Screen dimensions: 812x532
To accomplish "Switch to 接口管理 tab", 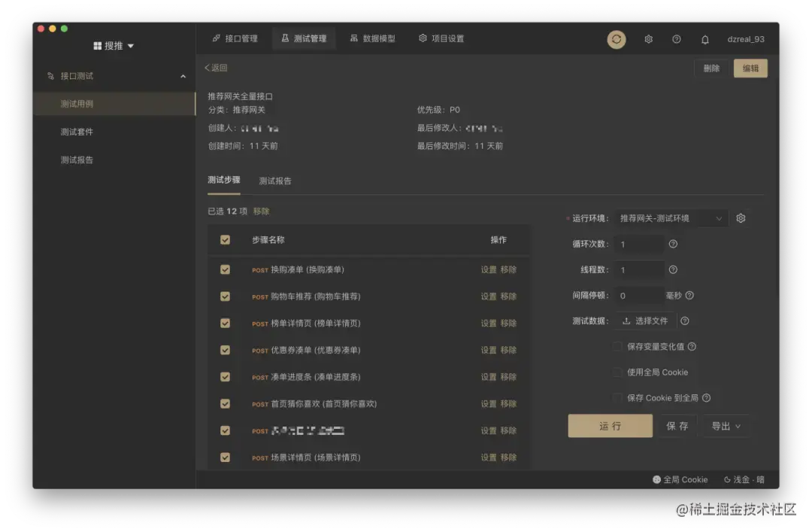I will (235, 39).
